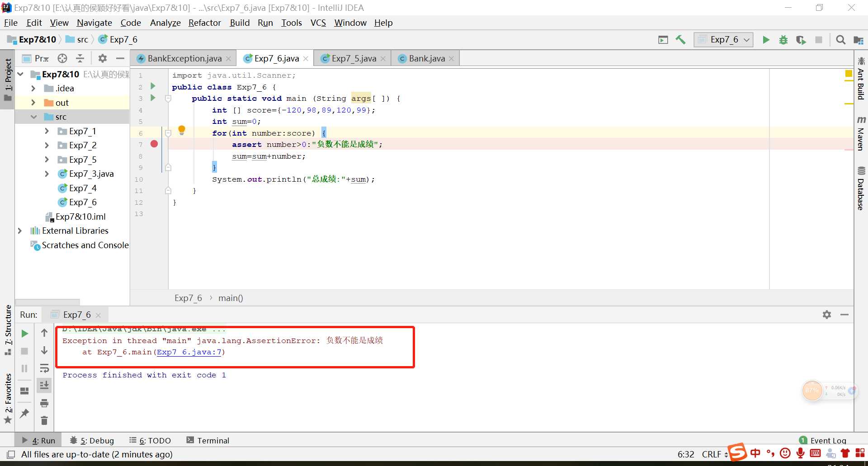868x466 pixels.
Task: Expand the .idea folder
Action: (x=33, y=89)
